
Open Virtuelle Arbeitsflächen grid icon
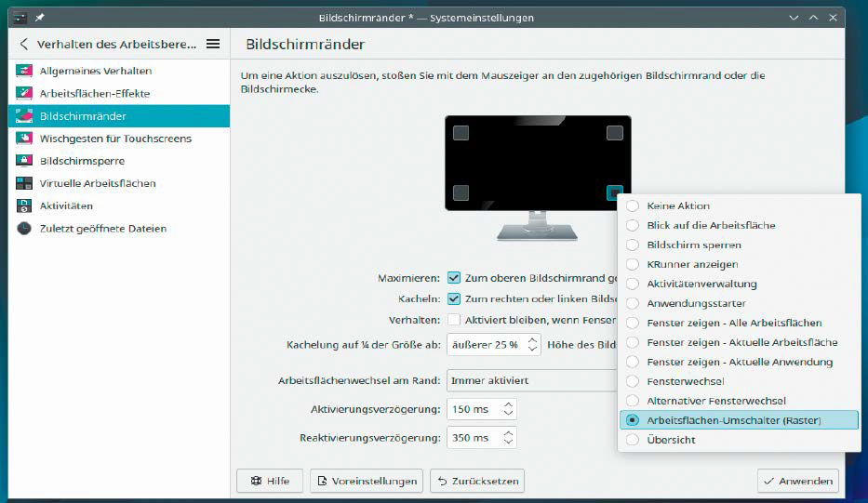[24, 183]
